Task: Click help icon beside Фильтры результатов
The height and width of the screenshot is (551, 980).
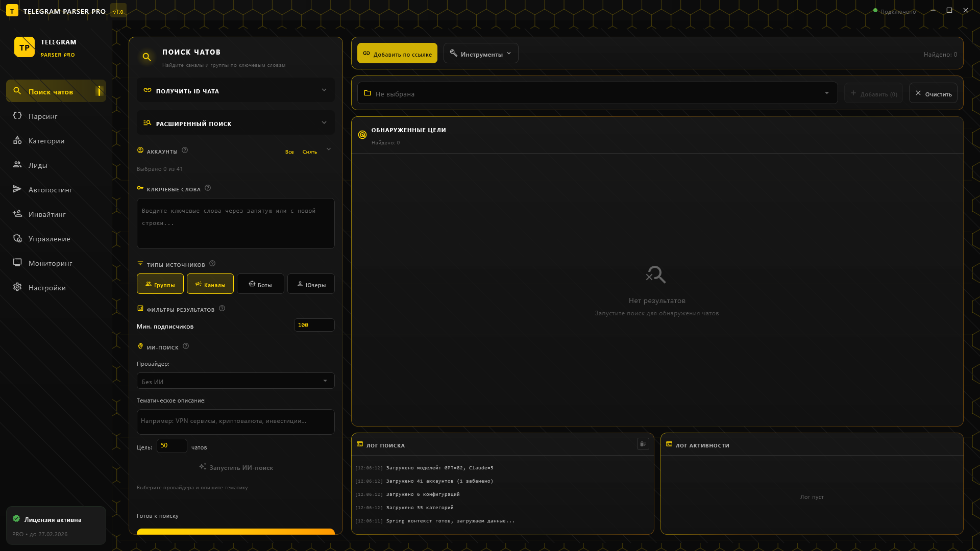Action: pos(222,308)
